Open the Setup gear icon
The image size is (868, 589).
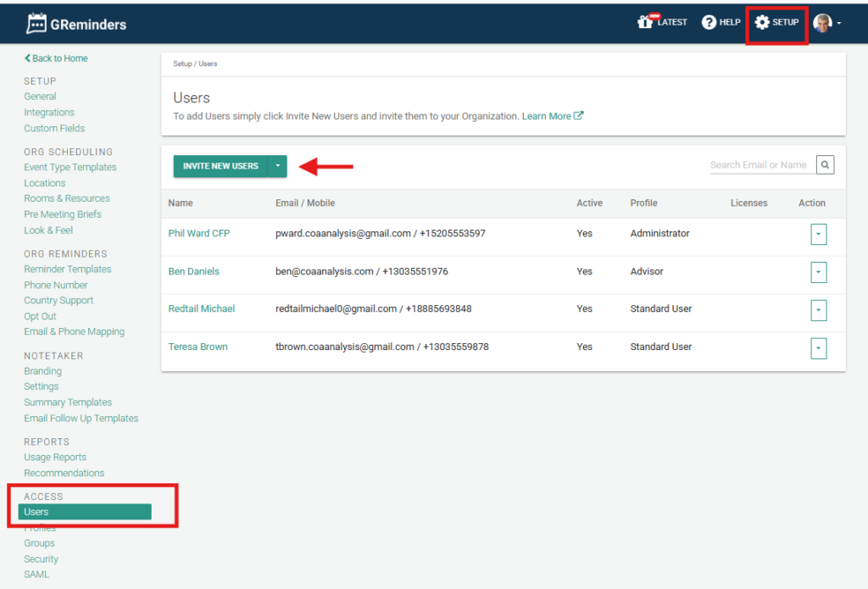762,22
